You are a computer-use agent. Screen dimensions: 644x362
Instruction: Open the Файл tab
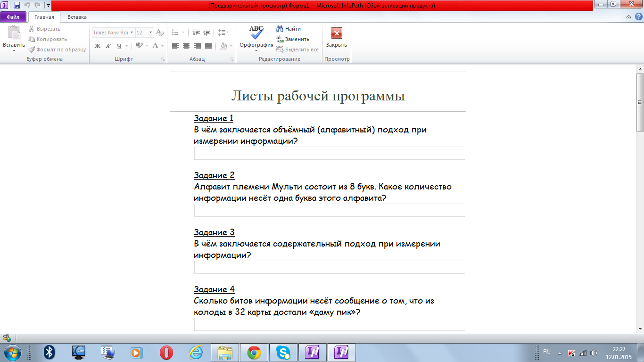coord(13,17)
